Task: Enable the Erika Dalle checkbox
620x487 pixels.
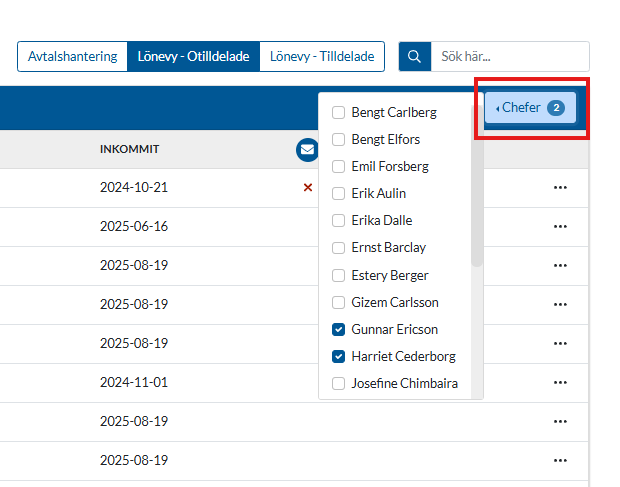Action: click(x=338, y=220)
